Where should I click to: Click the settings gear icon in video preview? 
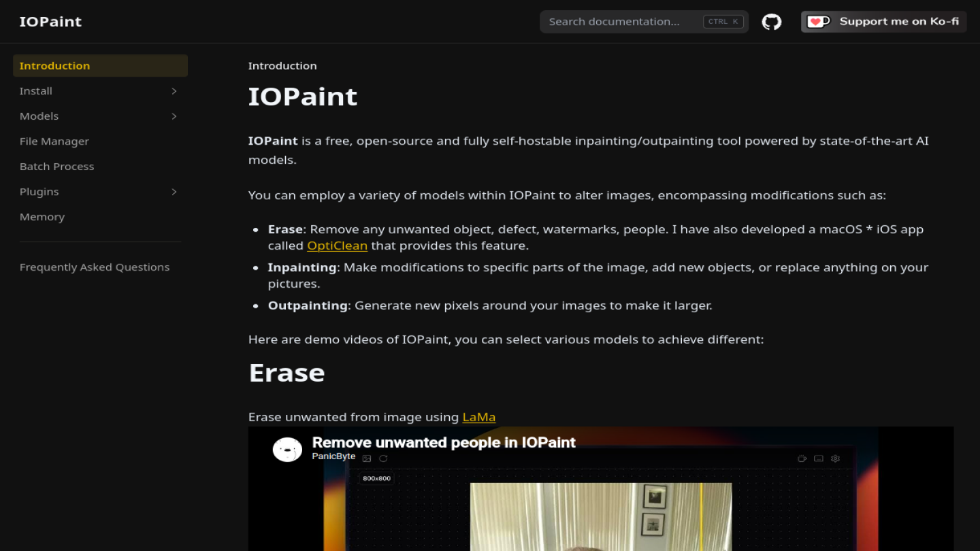click(x=835, y=458)
